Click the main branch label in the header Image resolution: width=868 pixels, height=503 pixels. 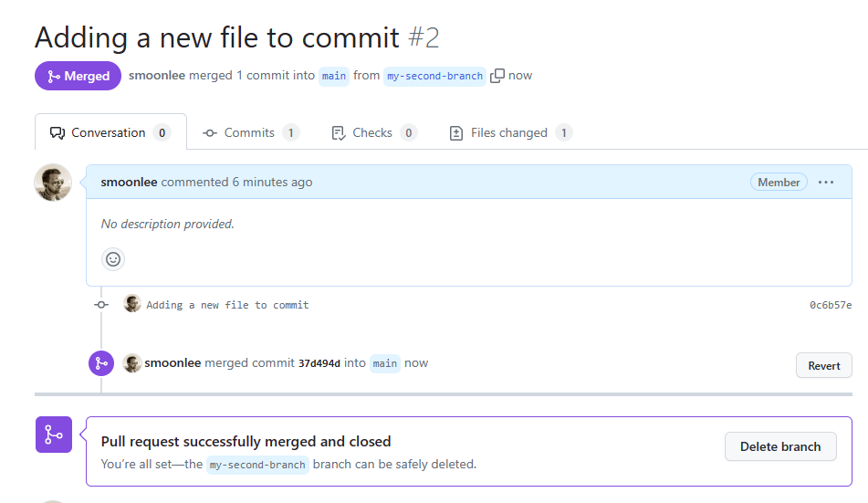tap(334, 76)
